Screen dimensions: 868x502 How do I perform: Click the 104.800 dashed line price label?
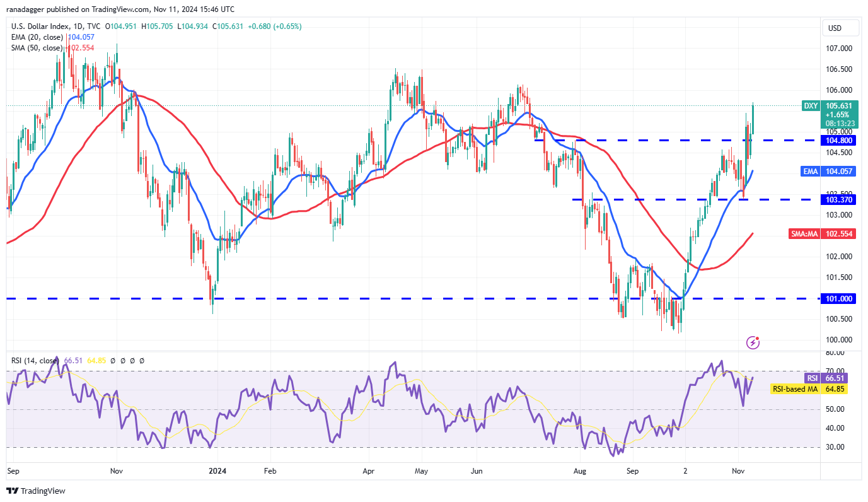(x=838, y=140)
